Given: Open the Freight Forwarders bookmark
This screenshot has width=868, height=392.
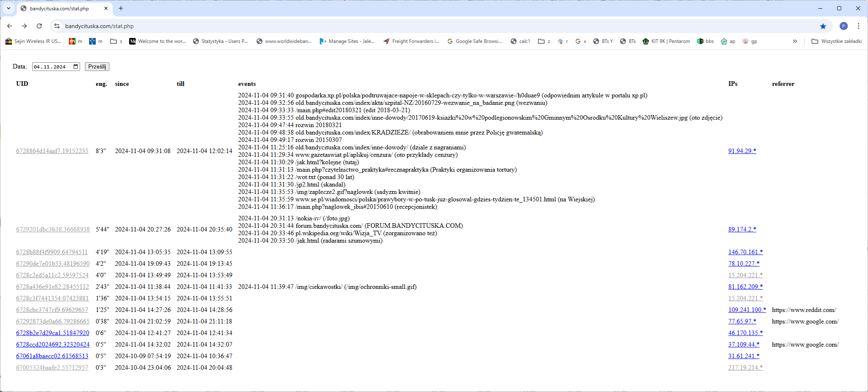Looking at the screenshot, I should pyautogui.click(x=412, y=41).
